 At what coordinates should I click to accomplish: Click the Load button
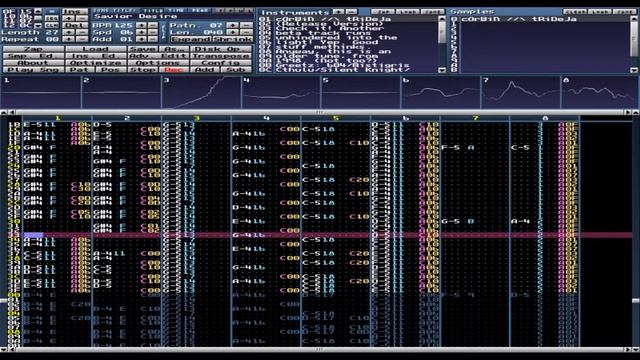[96, 49]
